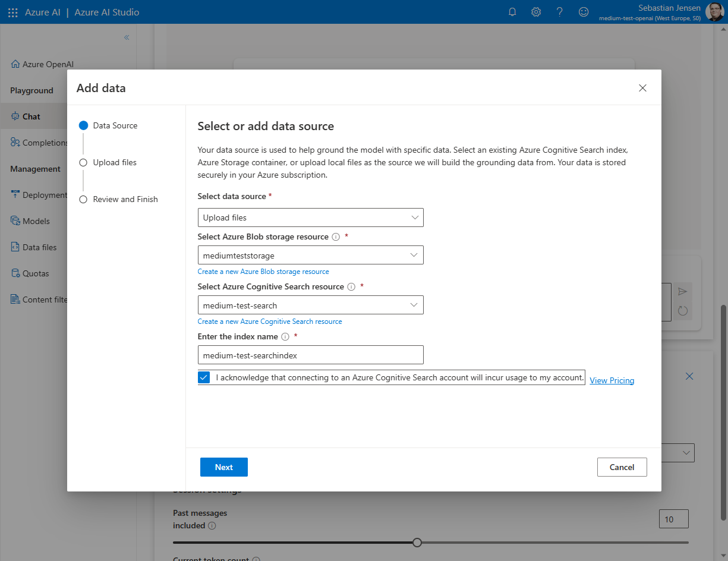This screenshot has width=728, height=561.
Task: Uncheck the Cognitive Search usage acknowledgment checkbox
Action: point(204,377)
